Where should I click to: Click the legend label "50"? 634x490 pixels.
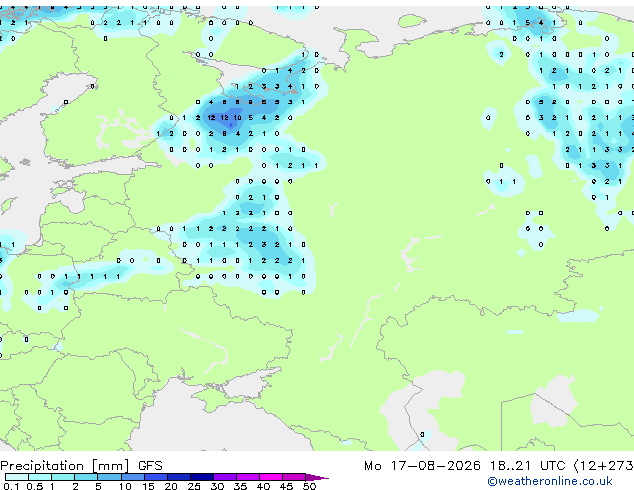(309, 486)
